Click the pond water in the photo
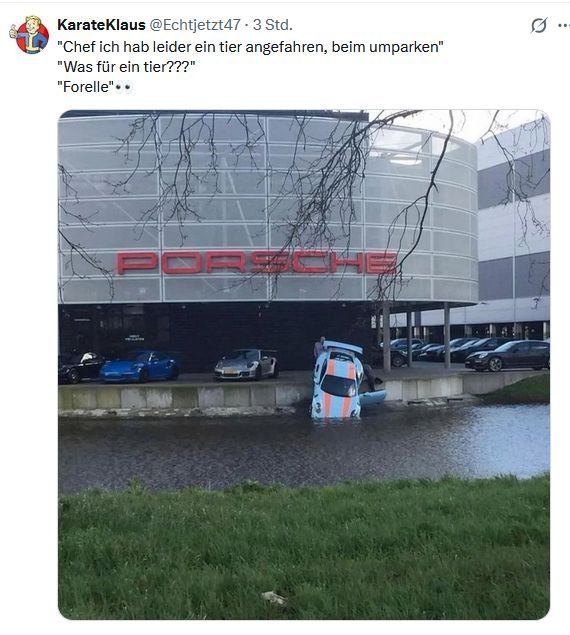Image resolution: width=570 pixels, height=635 pixels. 304,445
